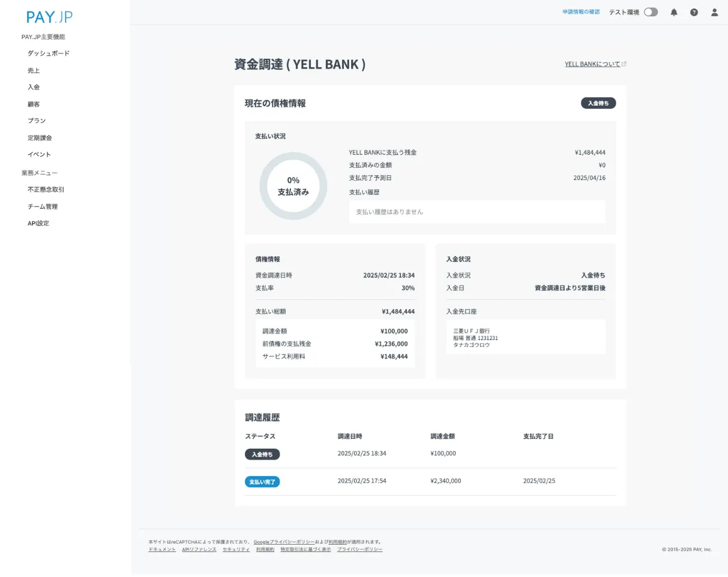728x577 pixels.
Task: Click the 三菱ＵＦＪ銀行 bank name
Action: point(472,331)
